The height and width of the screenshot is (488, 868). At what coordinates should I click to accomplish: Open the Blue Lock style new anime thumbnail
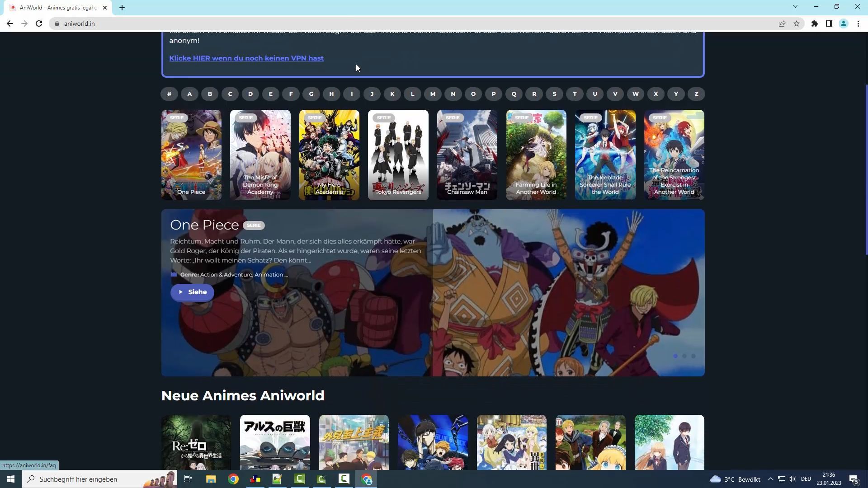(433, 442)
